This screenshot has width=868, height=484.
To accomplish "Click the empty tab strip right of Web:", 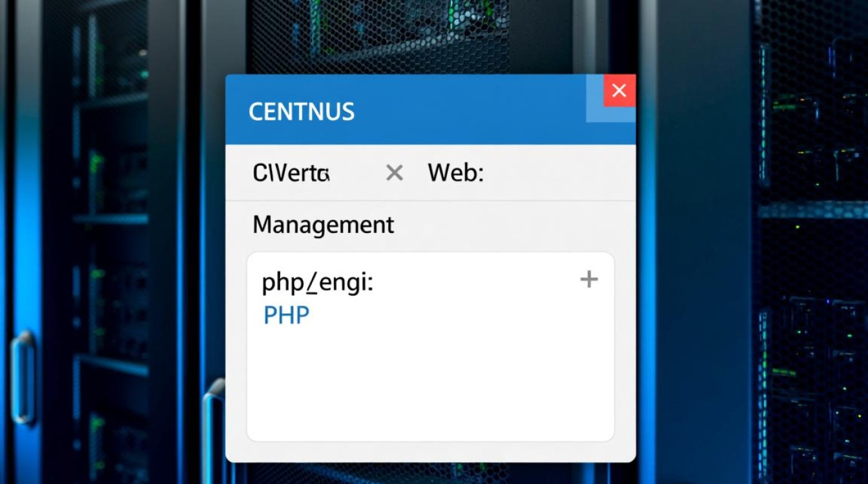I will coord(559,173).
